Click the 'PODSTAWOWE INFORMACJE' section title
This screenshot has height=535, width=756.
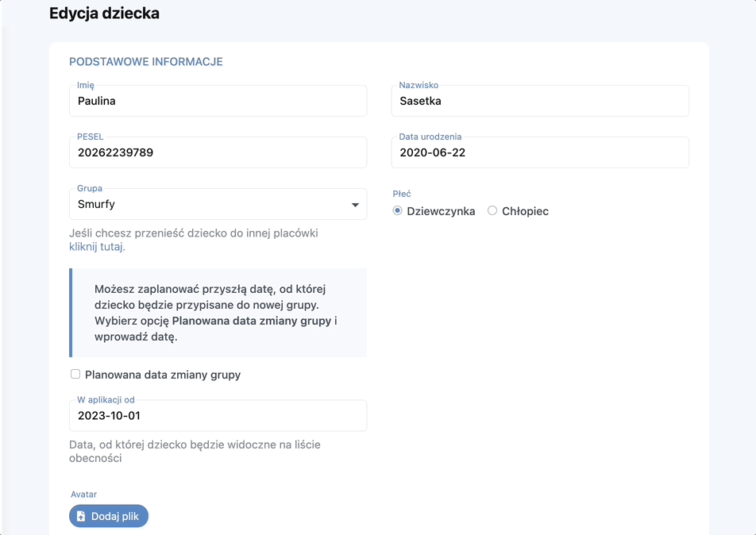[145, 62]
